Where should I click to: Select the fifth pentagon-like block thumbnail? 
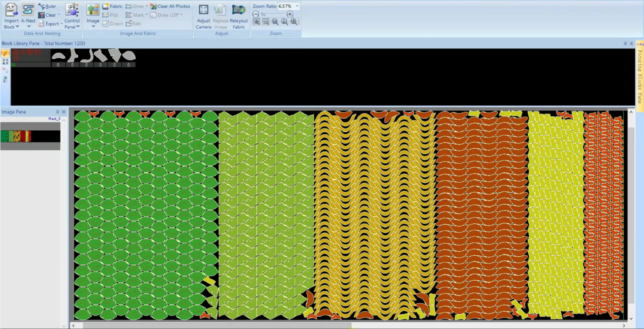(114, 56)
